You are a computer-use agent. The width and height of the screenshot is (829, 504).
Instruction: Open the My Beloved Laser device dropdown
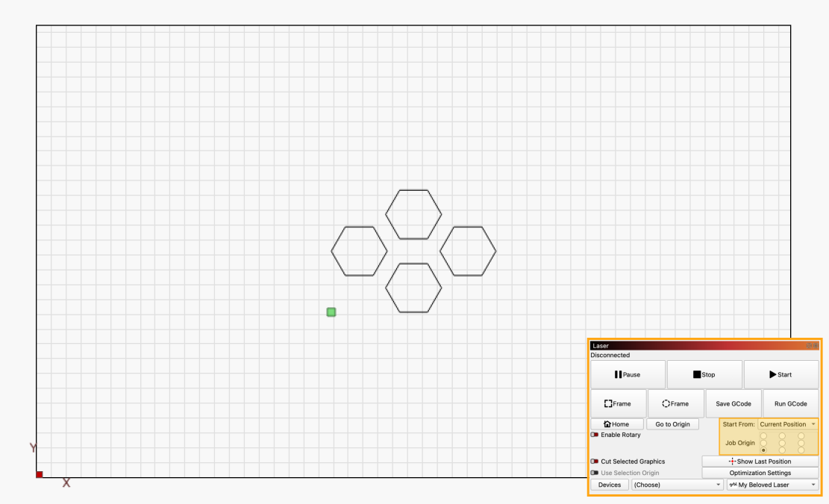pyautogui.click(x=772, y=485)
